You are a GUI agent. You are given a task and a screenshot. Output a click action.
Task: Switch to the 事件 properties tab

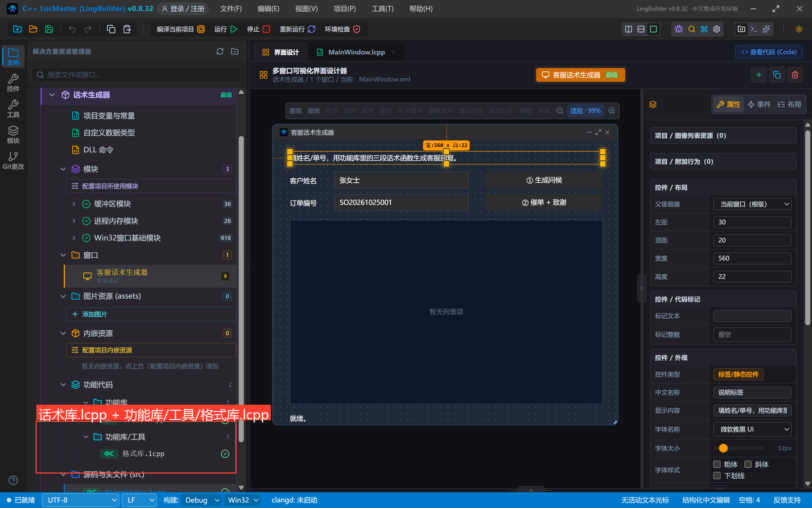(759, 104)
